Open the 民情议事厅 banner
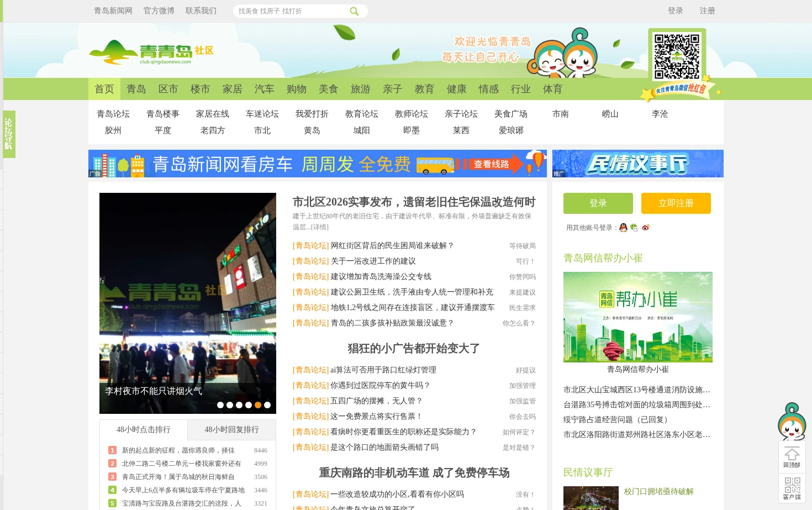812x510 pixels. point(638,164)
